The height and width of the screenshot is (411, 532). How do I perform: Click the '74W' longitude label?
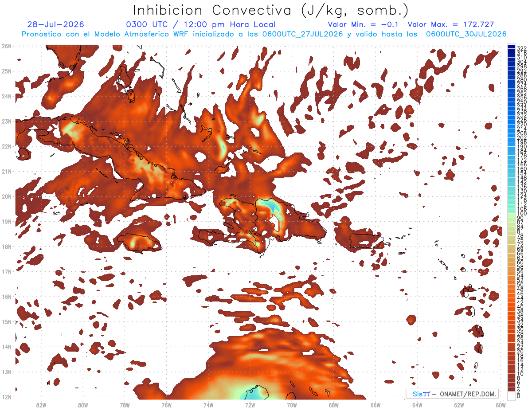(x=208, y=405)
